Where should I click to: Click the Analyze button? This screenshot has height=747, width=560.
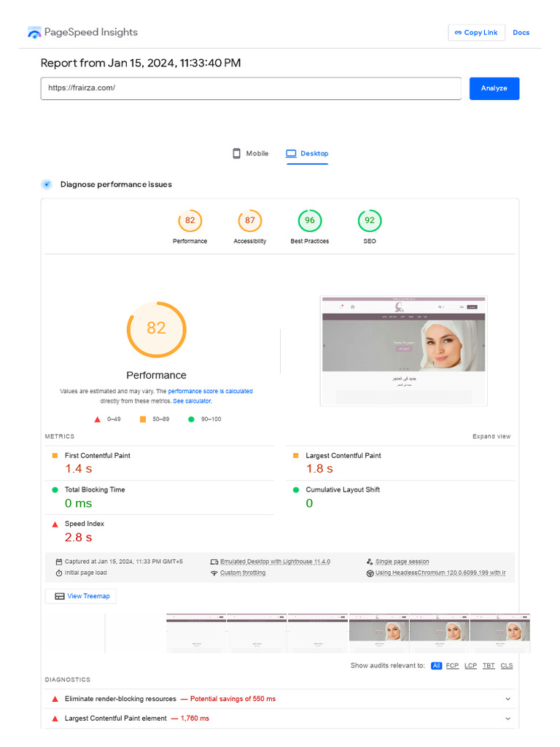click(x=494, y=88)
